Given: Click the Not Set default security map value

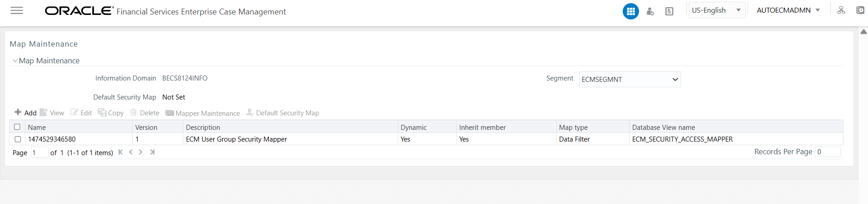Looking at the screenshot, I should (x=173, y=97).
